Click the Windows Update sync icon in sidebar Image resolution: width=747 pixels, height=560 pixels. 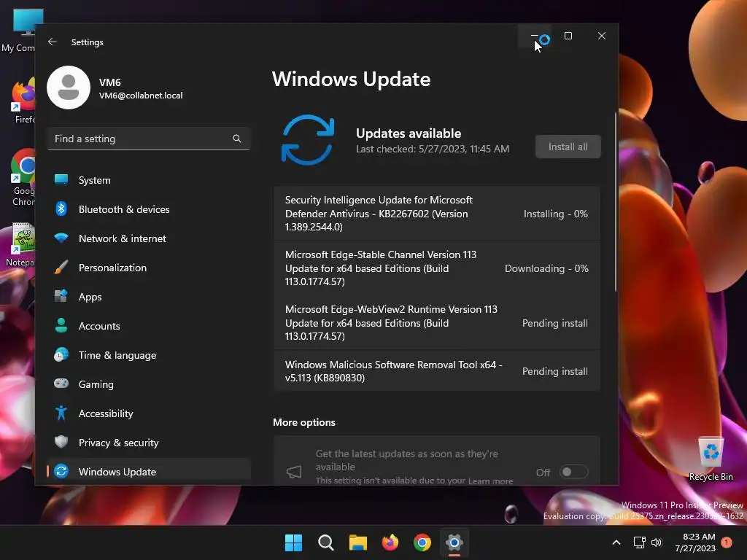61,472
